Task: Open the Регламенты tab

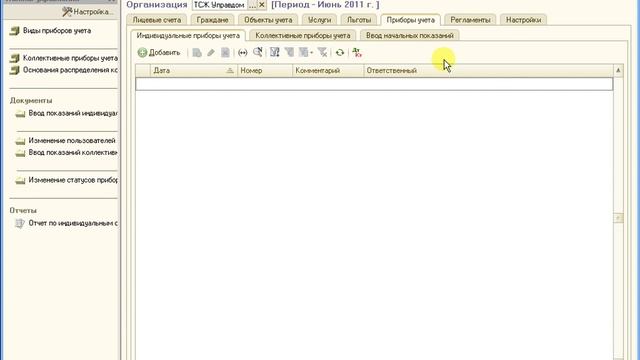Action: coord(470,20)
